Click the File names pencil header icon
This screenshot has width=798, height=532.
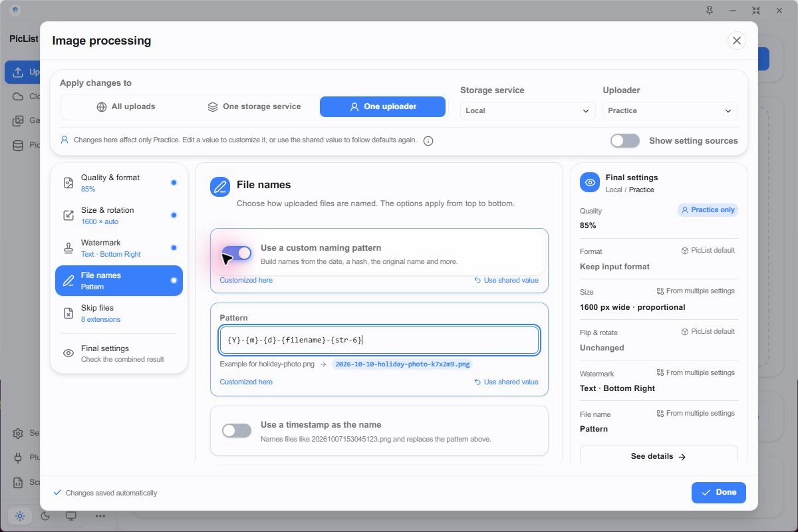[x=220, y=187]
